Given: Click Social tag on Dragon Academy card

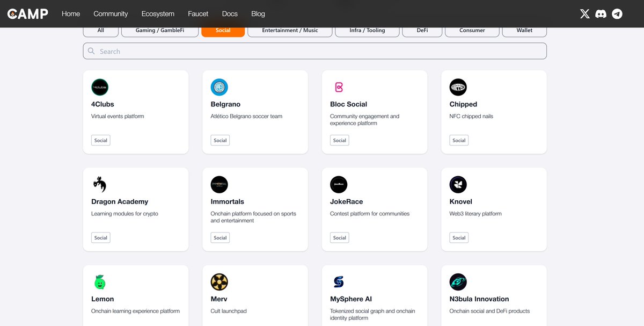Looking at the screenshot, I should tap(101, 238).
